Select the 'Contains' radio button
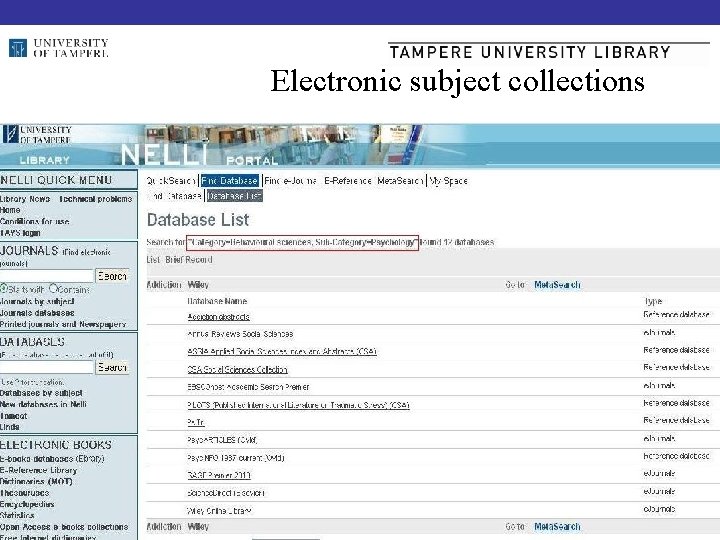 (53, 288)
